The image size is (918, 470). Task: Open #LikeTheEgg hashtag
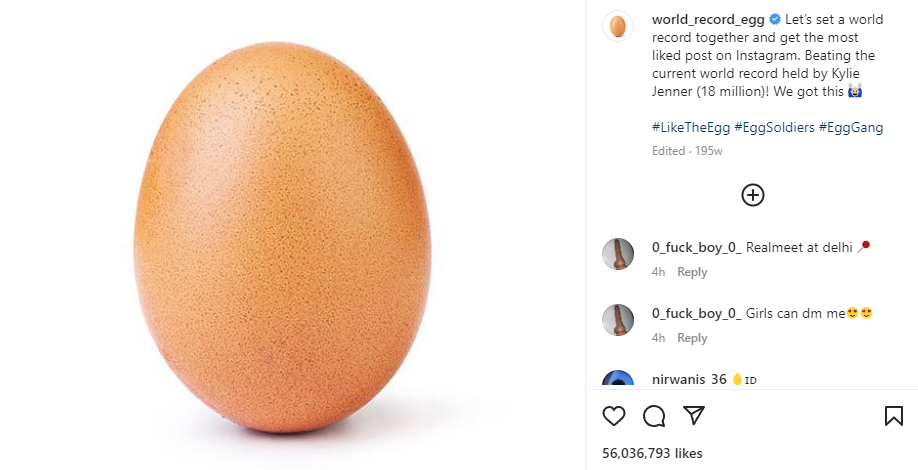pos(689,128)
